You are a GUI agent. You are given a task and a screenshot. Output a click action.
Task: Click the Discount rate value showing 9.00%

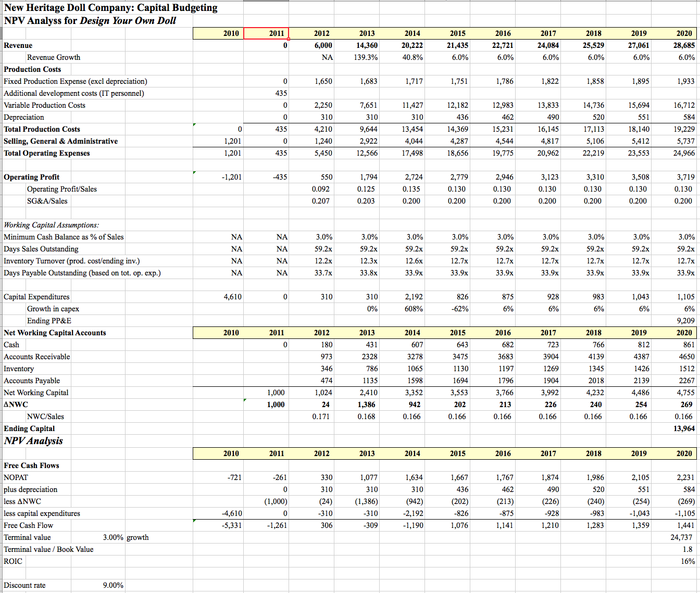click(x=111, y=585)
